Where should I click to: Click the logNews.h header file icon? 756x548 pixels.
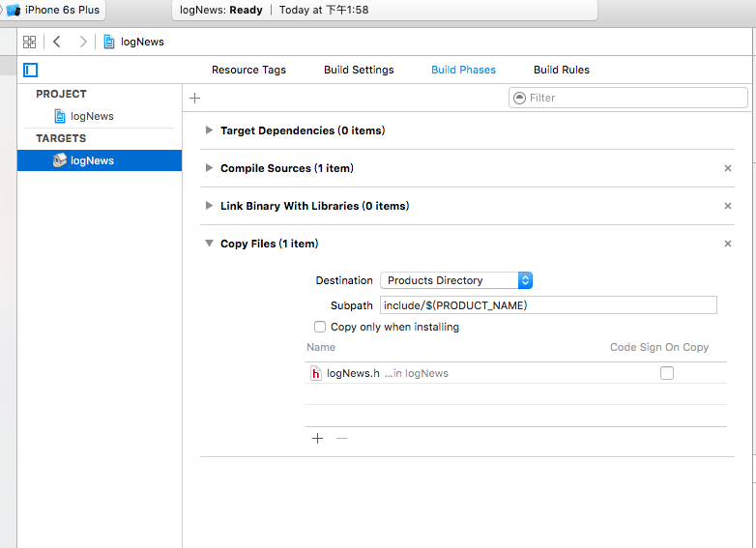click(316, 373)
